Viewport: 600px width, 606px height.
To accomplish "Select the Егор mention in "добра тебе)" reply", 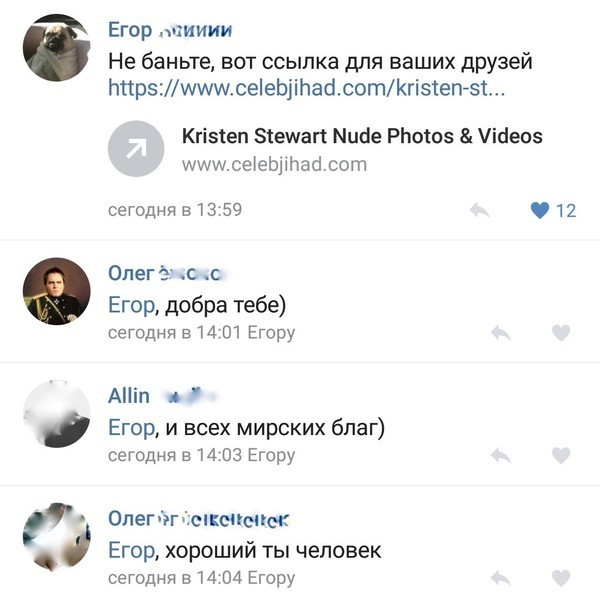I will click(x=131, y=305).
